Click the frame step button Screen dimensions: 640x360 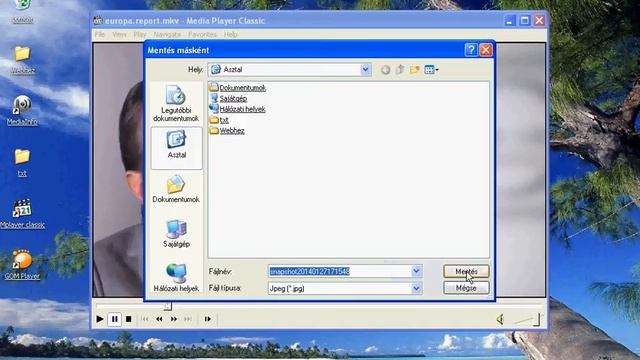click(208, 319)
